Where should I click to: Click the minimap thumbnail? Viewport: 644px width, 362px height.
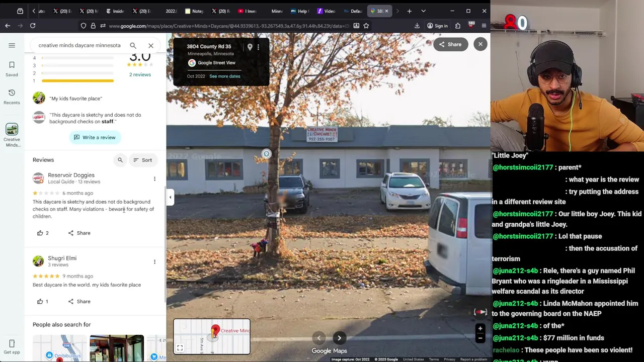pos(212,336)
